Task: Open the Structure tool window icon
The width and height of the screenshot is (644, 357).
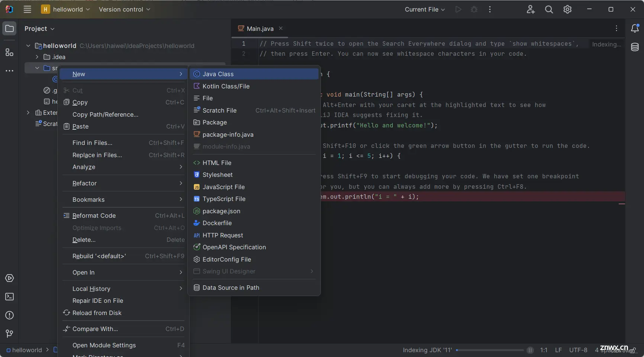Action: point(9,52)
